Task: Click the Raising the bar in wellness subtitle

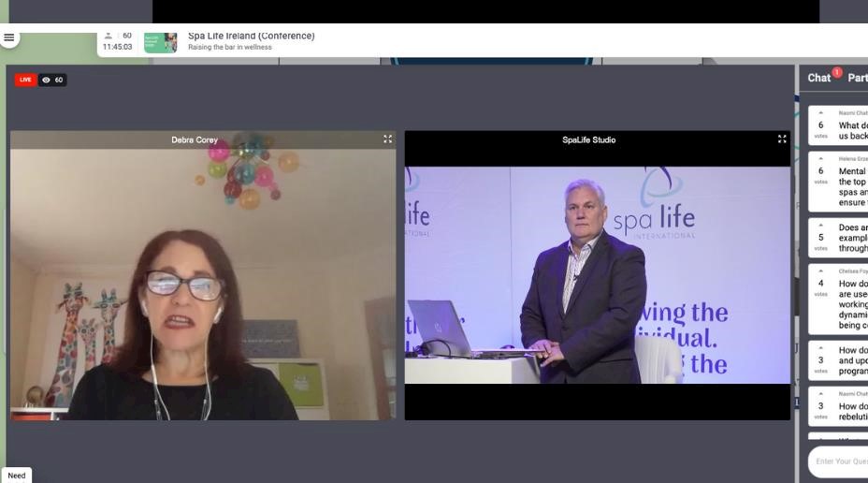Action: click(230, 47)
